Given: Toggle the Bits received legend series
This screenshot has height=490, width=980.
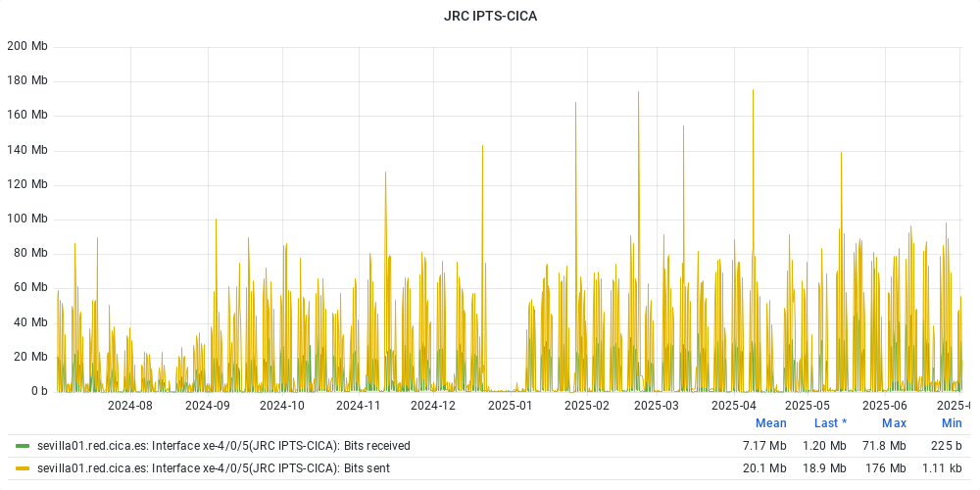Looking at the screenshot, I should coord(223,446).
